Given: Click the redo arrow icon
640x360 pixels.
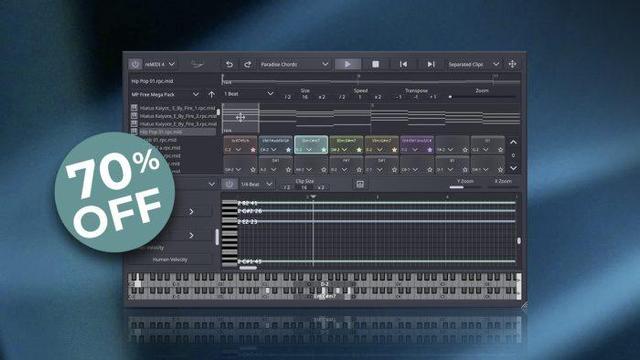Looking at the screenshot, I should tap(247, 64).
